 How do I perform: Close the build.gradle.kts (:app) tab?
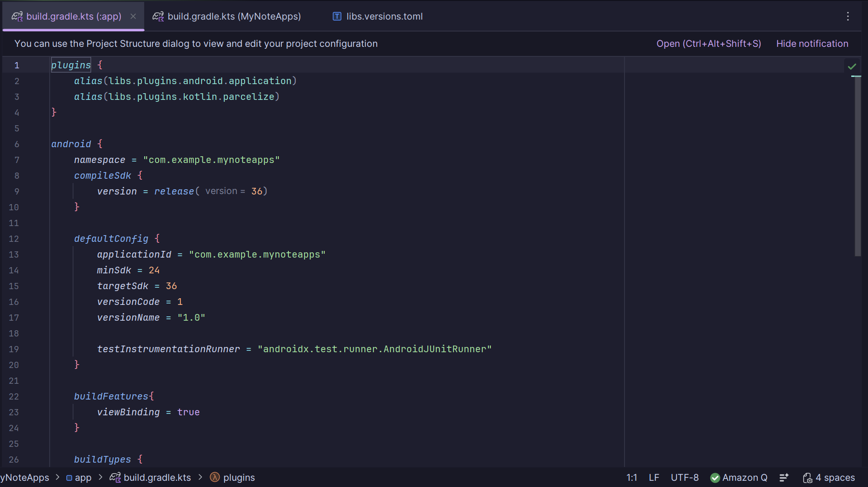[x=133, y=16]
